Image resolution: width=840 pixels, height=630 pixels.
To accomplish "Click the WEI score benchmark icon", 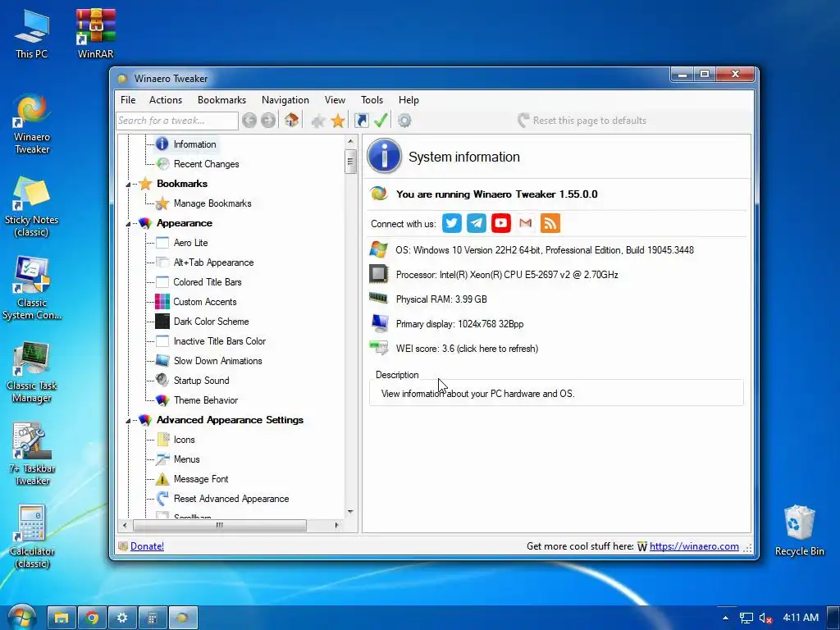I will 379,348.
